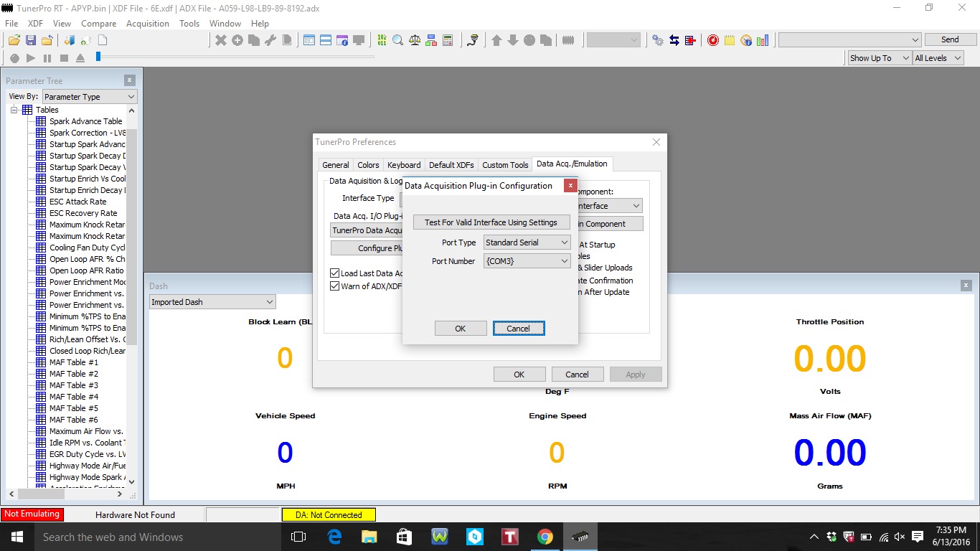The width and height of the screenshot is (980, 551).
Task: Click the balance scales compare icon
Action: (415, 40)
